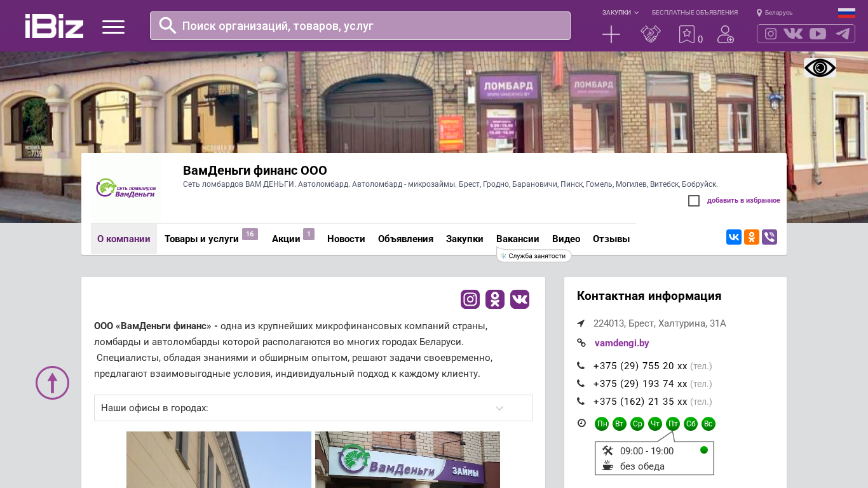Click the search organizations input field
Screen dimensions: 868x488
369,26
